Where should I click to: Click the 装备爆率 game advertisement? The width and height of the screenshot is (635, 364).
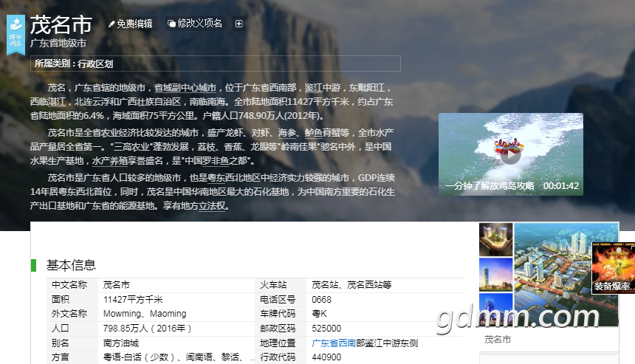click(x=613, y=267)
